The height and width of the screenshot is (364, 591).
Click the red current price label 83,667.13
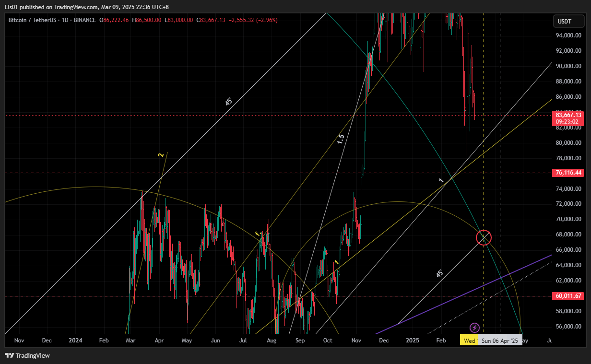click(568, 115)
